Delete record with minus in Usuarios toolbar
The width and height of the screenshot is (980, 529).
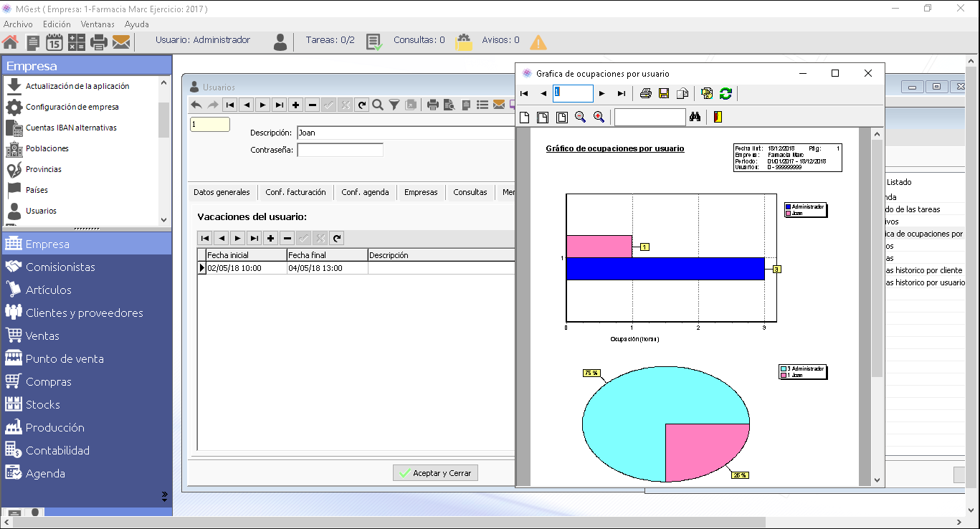313,105
